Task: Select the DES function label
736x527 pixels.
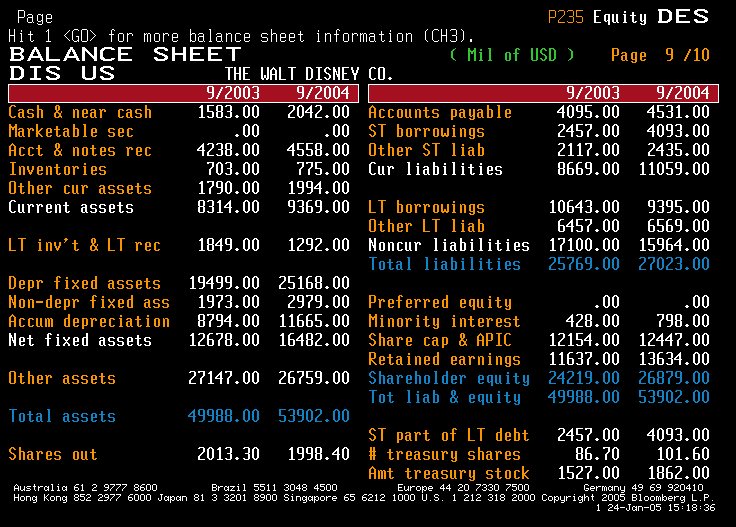Action: 682,17
